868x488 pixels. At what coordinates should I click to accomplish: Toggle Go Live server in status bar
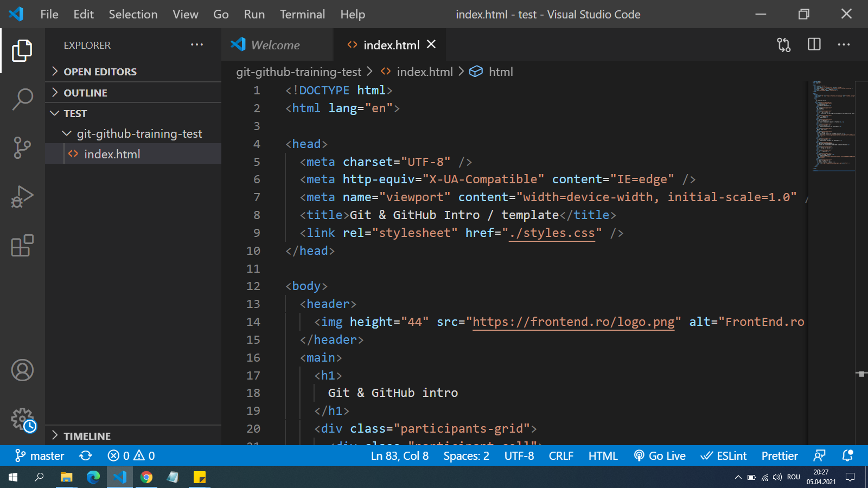pos(660,456)
